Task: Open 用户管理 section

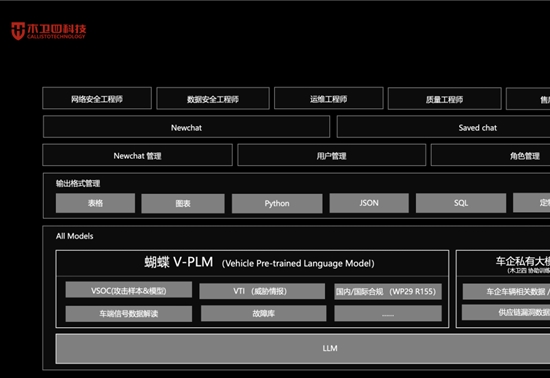Action: pyautogui.click(x=331, y=155)
